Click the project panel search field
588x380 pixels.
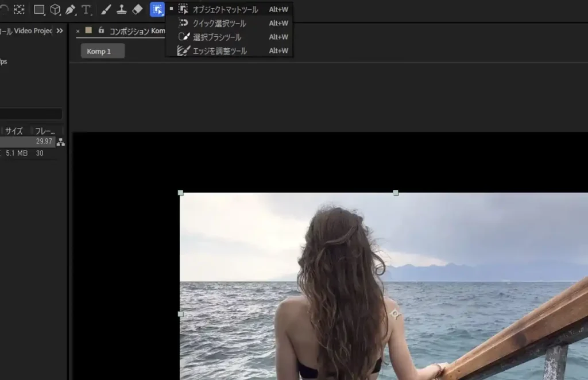[x=31, y=114]
